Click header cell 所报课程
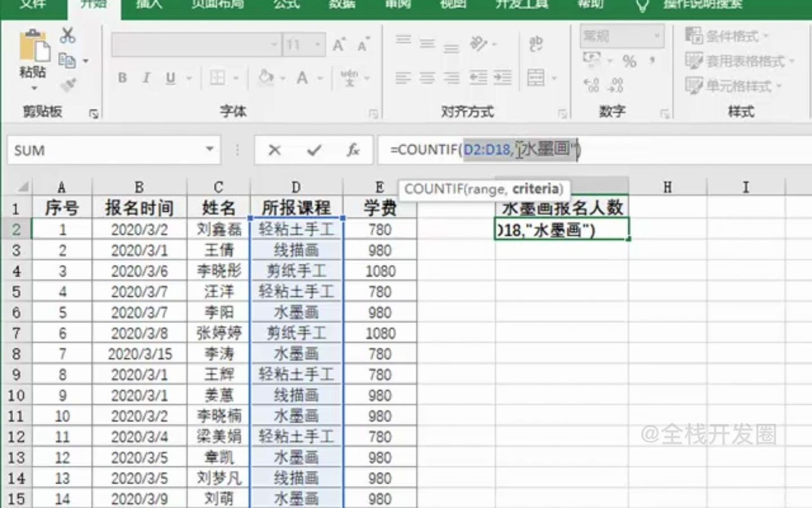 pos(296,208)
